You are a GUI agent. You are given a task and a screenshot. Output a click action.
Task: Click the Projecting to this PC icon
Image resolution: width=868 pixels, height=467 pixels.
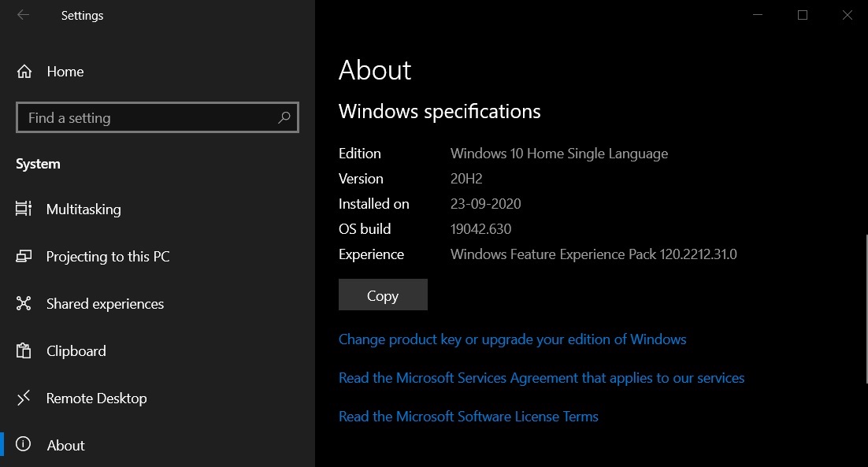click(24, 257)
